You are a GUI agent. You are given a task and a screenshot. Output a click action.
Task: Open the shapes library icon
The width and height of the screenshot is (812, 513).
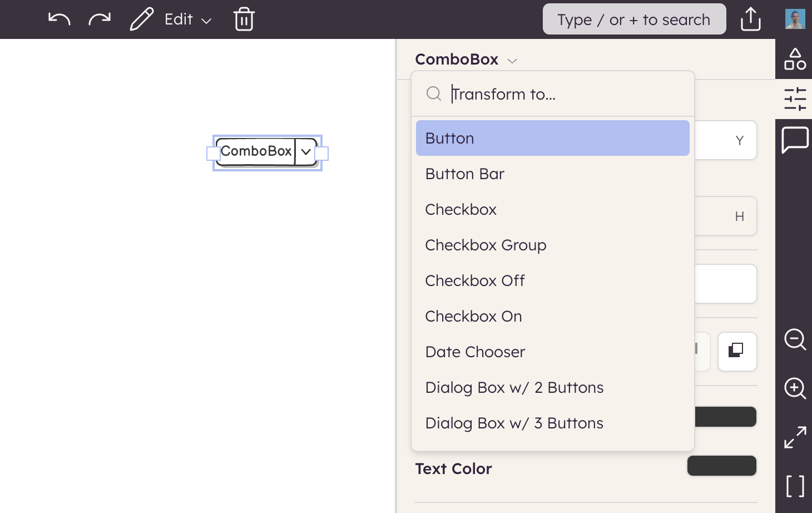click(x=795, y=59)
